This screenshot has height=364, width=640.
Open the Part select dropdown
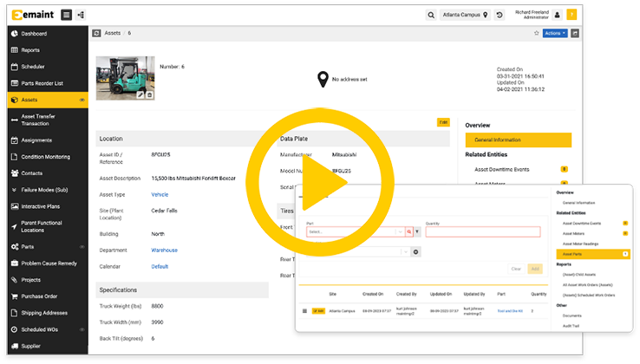tap(355, 231)
